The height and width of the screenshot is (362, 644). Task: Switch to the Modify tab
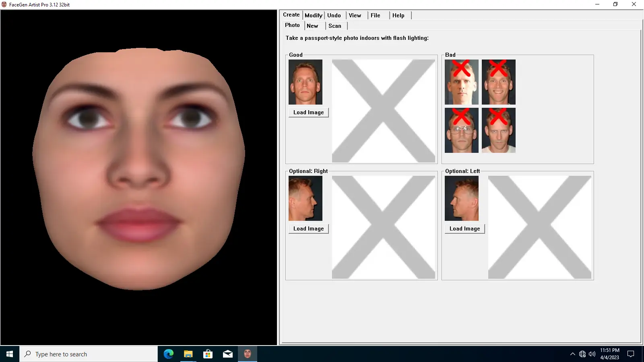point(314,15)
